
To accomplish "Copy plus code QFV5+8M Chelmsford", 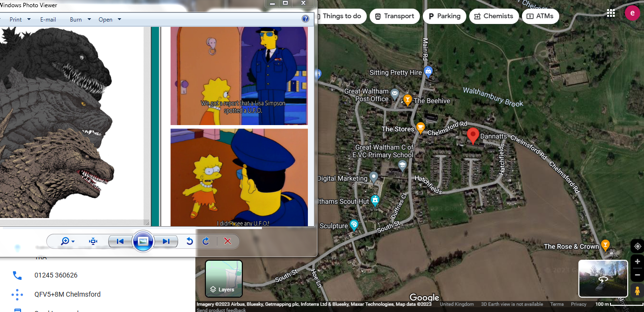I will tap(68, 294).
